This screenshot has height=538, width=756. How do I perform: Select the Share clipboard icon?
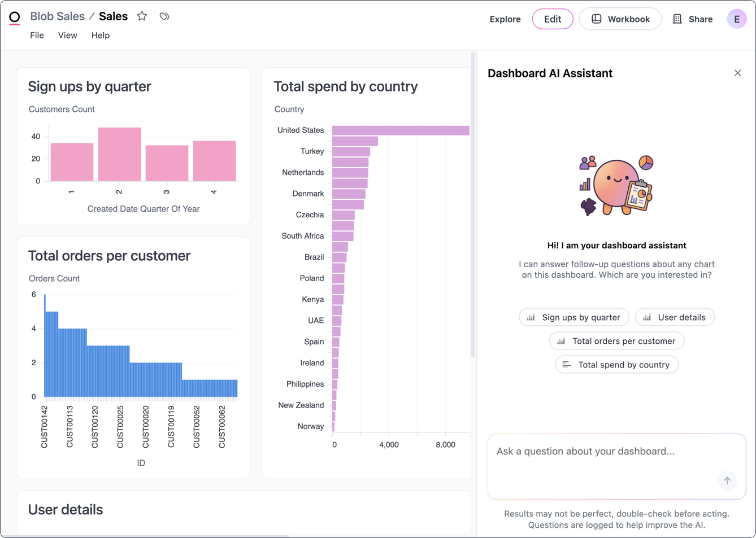[677, 19]
